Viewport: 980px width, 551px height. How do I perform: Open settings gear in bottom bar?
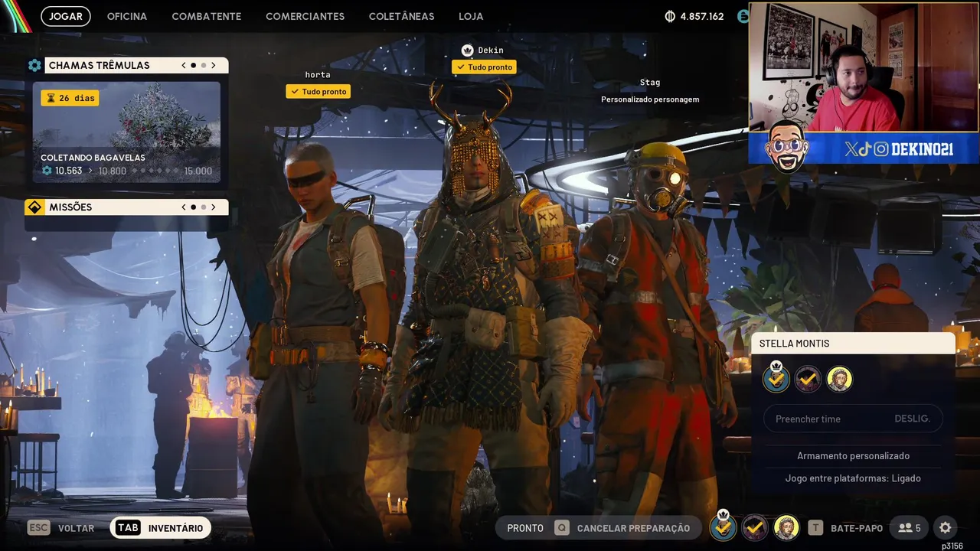946,528
